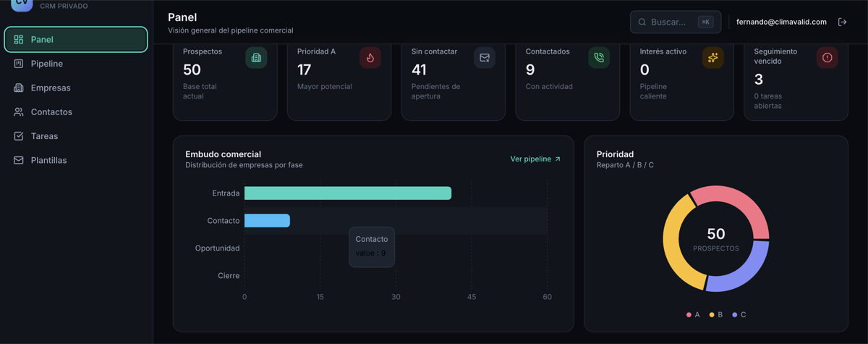Click the Contactos people icon

click(x=19, y=112)
